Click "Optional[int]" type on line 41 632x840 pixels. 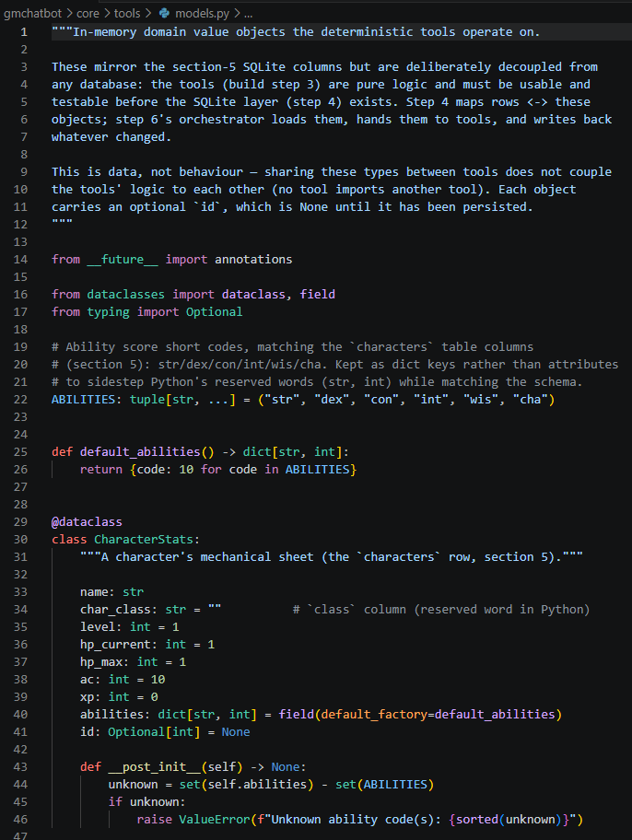pyautogui.click(x=154, y=732)
